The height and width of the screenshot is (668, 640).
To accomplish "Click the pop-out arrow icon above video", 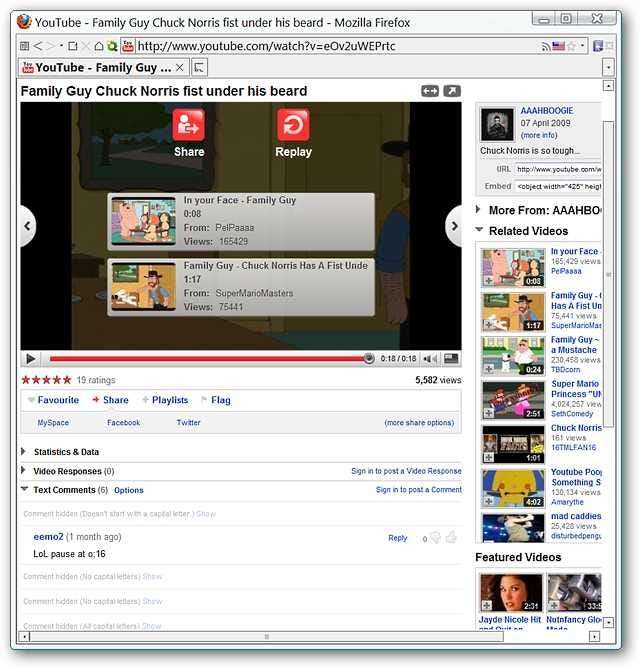I will point(452,91).
